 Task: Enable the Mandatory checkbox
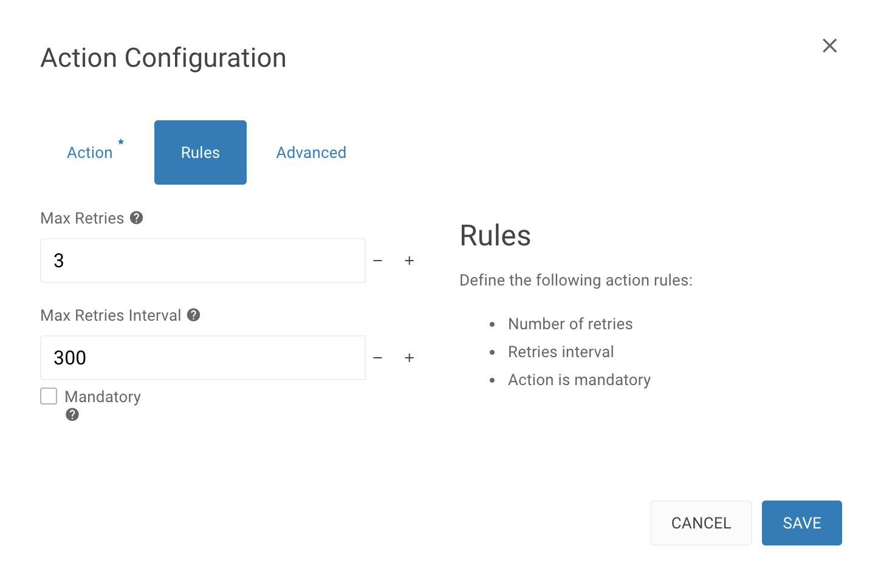(49, 396)
